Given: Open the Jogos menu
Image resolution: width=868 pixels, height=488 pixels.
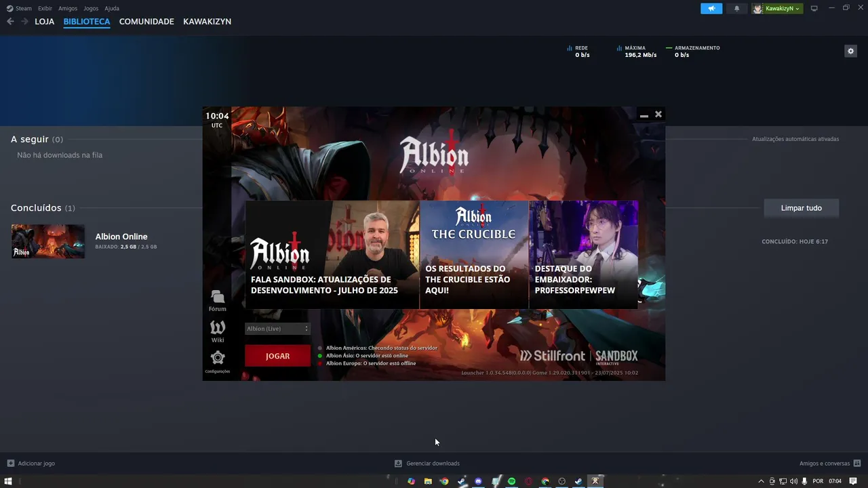Looking at the screenshot, I should point(91,8).
